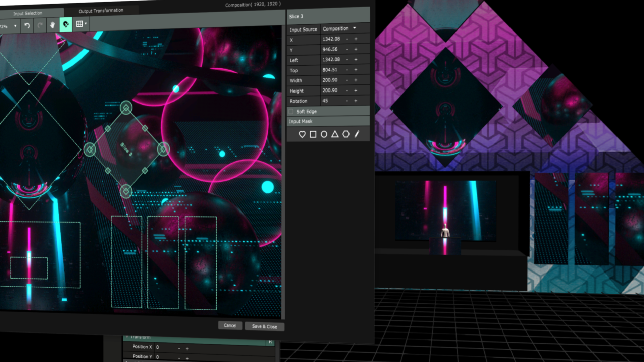
Task: Choose the square mask shape
Action: (x=313, y=134)
